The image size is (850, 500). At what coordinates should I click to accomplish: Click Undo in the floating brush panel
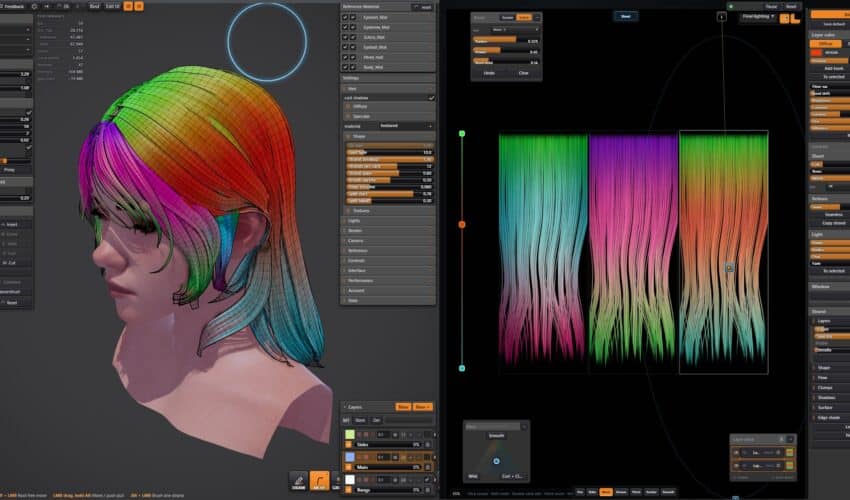(x=489, y=73)
